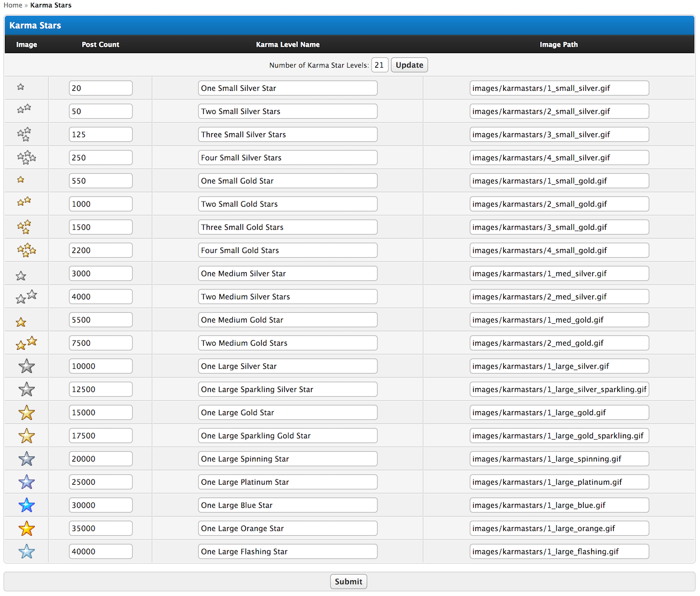The width and height of the screenshot is (700, 596).
Task: Click the One Large Blue Star icon
Action: click(27, 505)
